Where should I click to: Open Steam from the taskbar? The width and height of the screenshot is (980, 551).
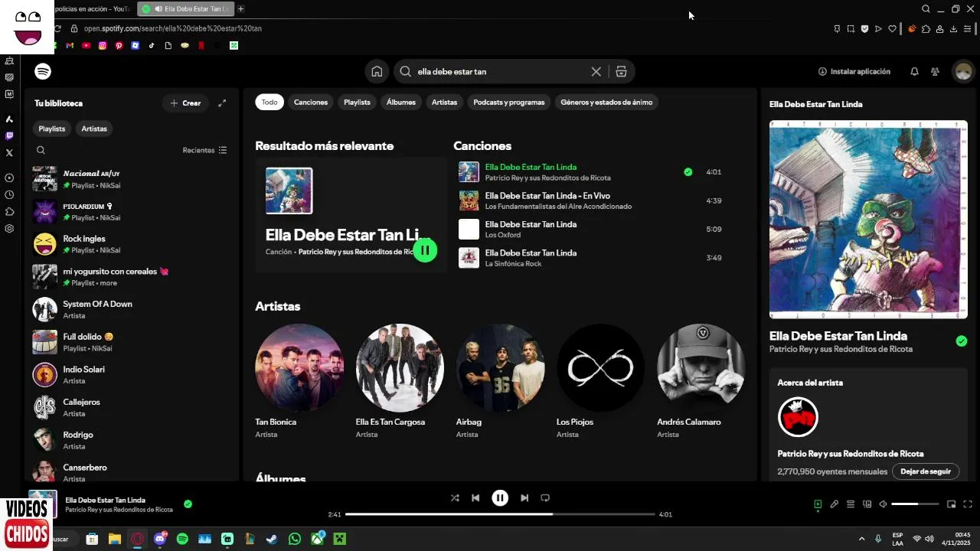(x=272, y=539)
